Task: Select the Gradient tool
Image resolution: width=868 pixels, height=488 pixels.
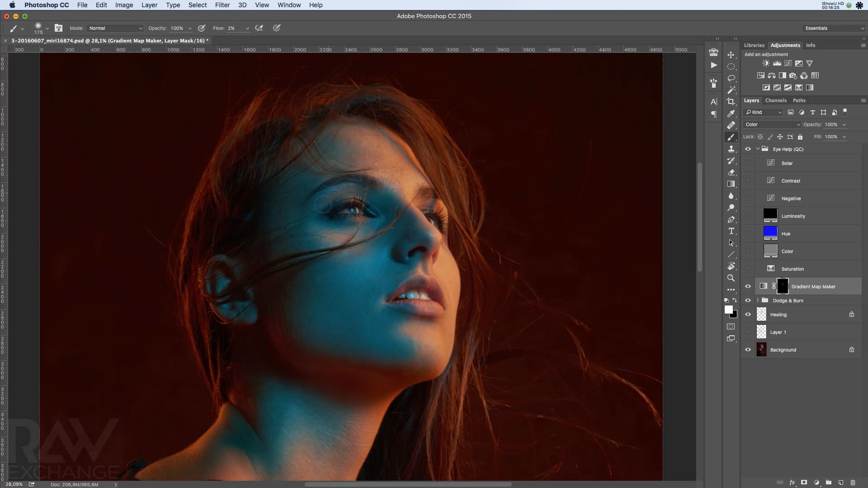Action: tap(731, 184)
